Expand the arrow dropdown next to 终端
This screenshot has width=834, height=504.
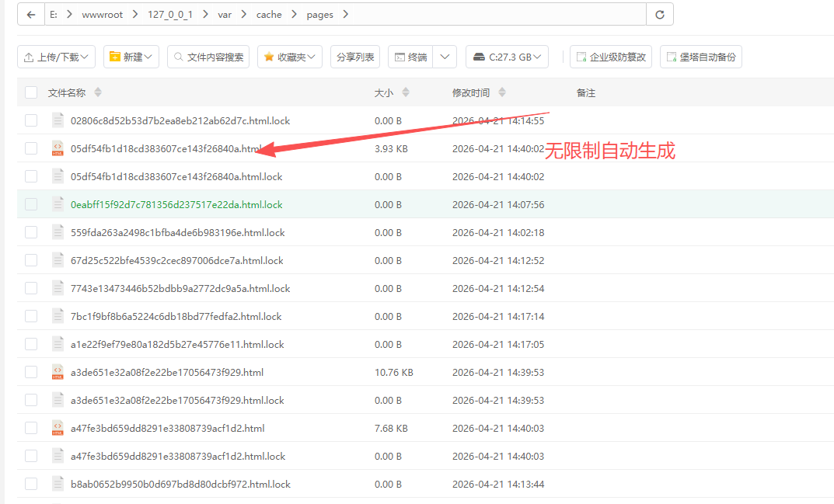(x=445, y=57)
